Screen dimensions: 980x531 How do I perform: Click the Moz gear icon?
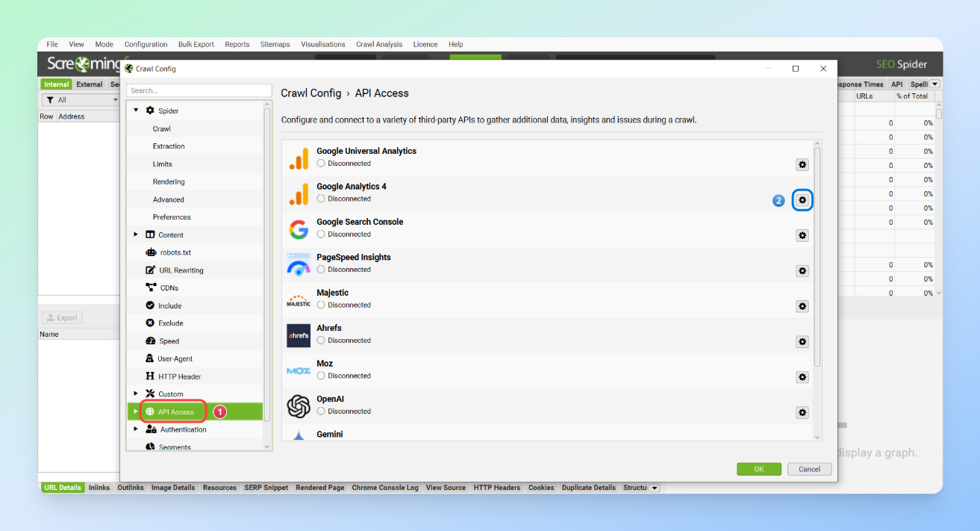(802, 377)
